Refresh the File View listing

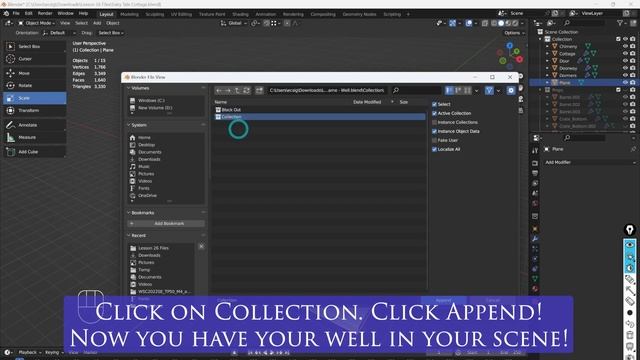[246, 90]
